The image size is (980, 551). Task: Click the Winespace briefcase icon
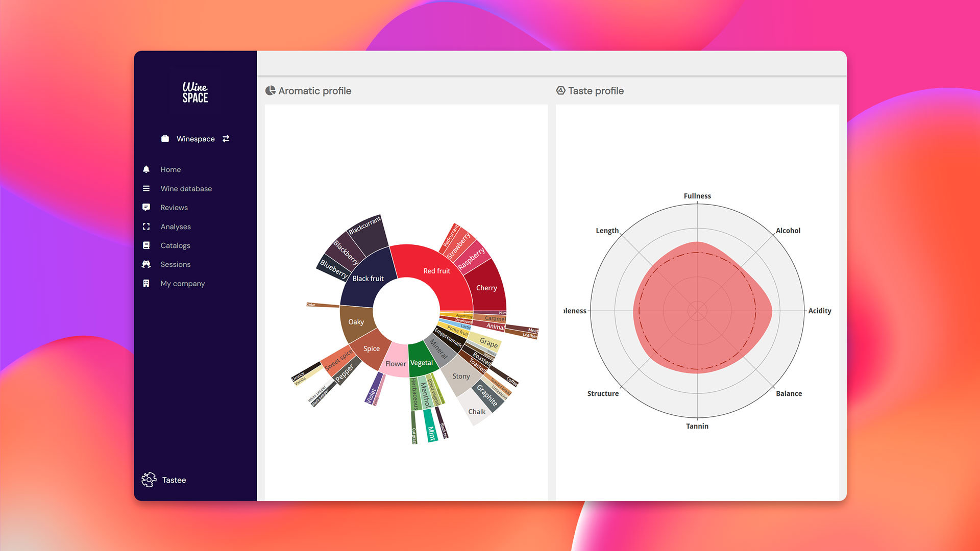pos(165,139)
